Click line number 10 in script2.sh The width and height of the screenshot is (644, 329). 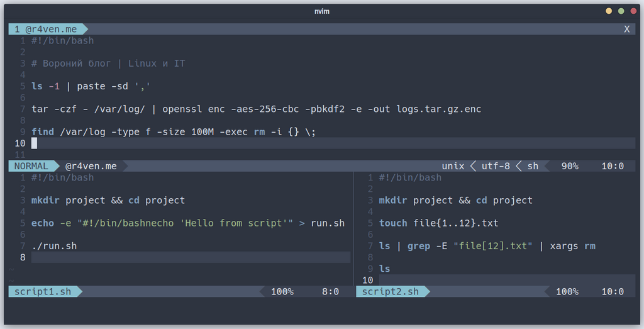click(x=367, y=280)
